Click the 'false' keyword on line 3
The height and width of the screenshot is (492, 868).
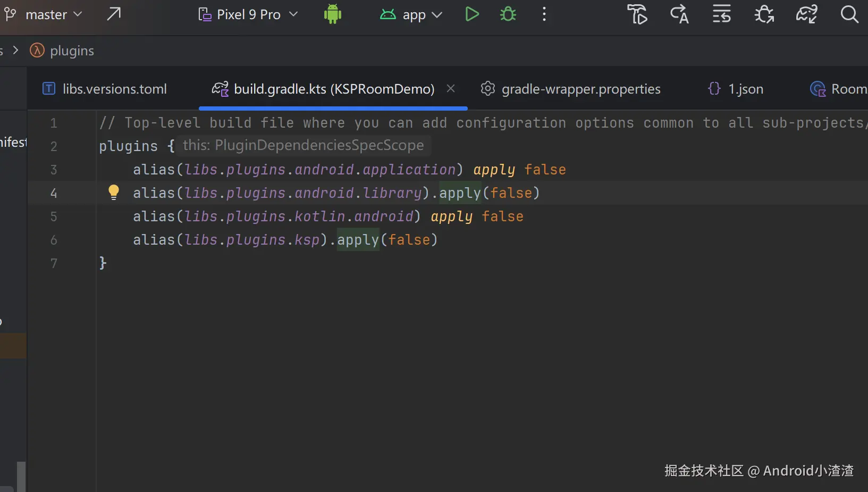[545, 170]
